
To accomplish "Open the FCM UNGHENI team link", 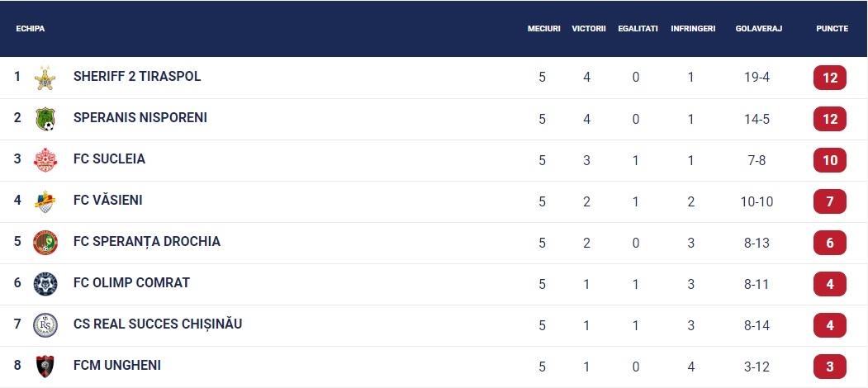I will 117,366.
